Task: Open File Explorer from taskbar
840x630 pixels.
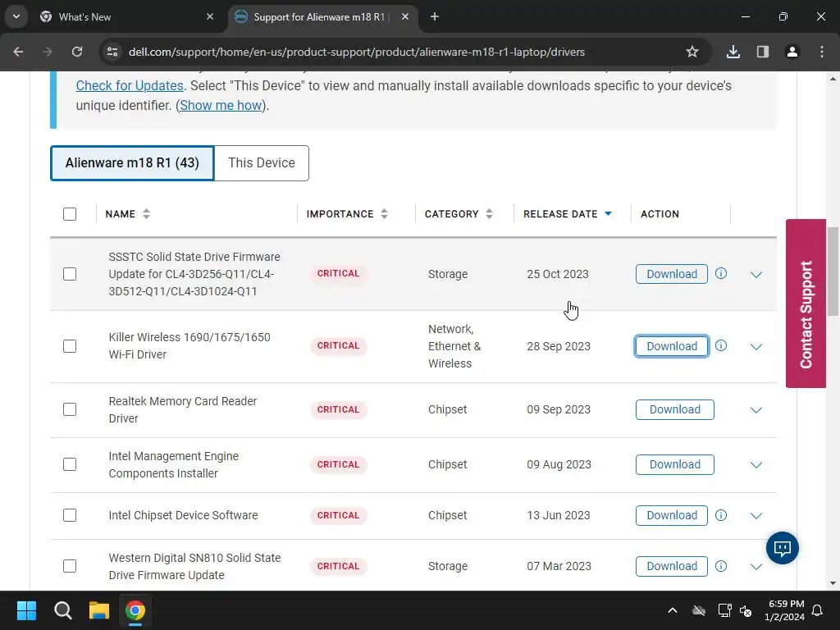Action: point(99,610)
